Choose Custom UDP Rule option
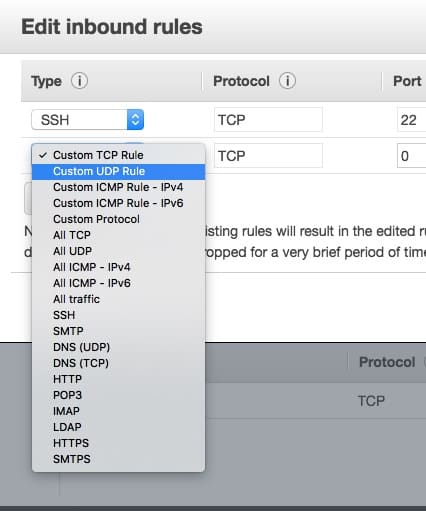426x511 pixels. pos(118,171)
